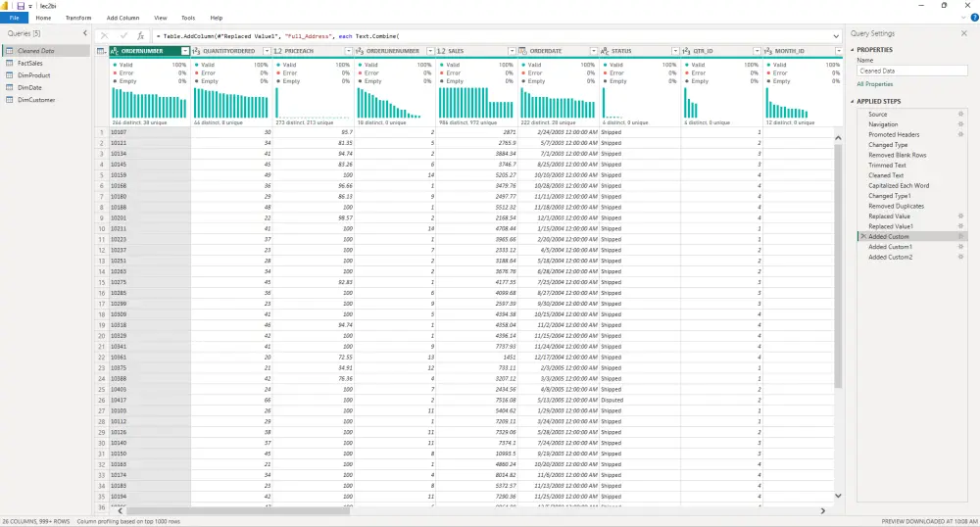Click the QTR_ID data type icon
The image size is (980, 527).
tap(686, 51)
